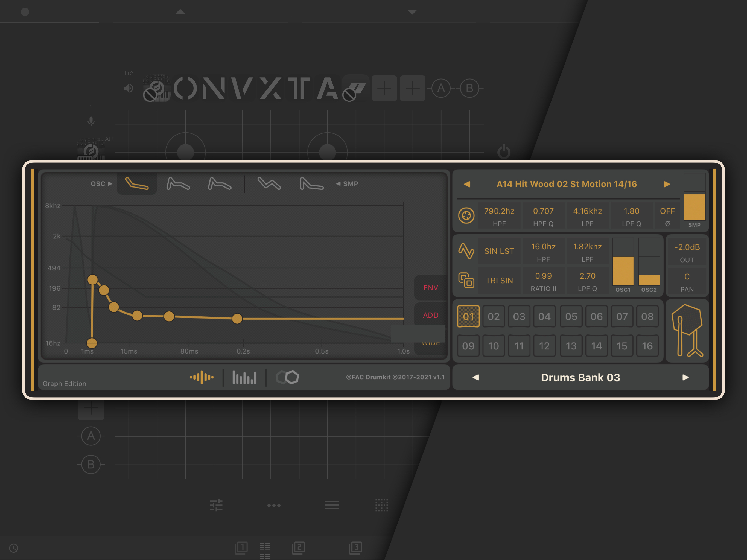This screenshot has height=560, width=747.
Task: Select the envelope shape nearest SMP label
Action: 311,184
